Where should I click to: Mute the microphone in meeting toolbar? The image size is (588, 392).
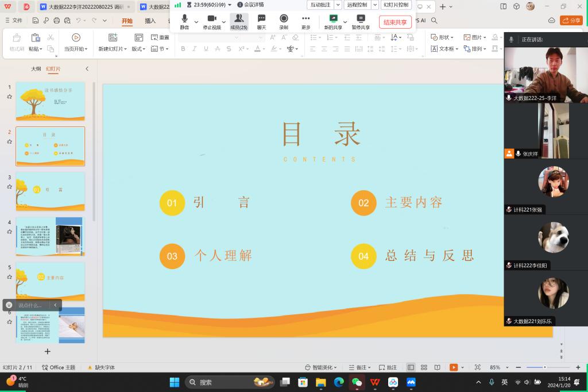point(184,21)
